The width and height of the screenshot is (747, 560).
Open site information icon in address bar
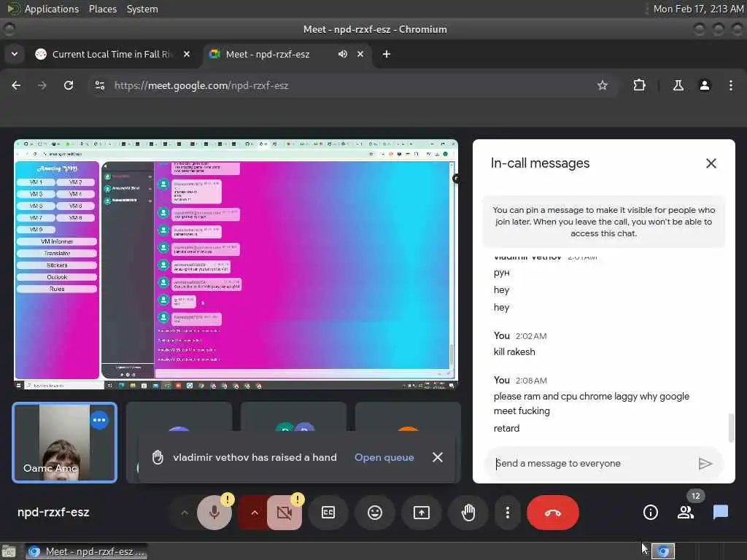[100, 85]
